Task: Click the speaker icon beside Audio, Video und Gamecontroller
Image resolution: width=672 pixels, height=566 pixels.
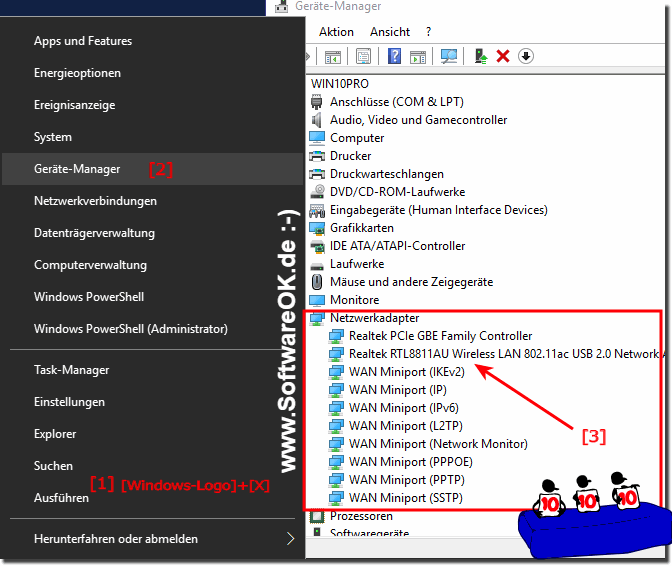Action: click(317, 120)
